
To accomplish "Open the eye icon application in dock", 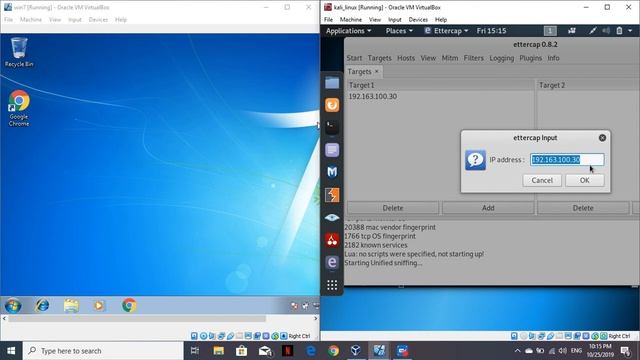I will [x=332, y=218].
